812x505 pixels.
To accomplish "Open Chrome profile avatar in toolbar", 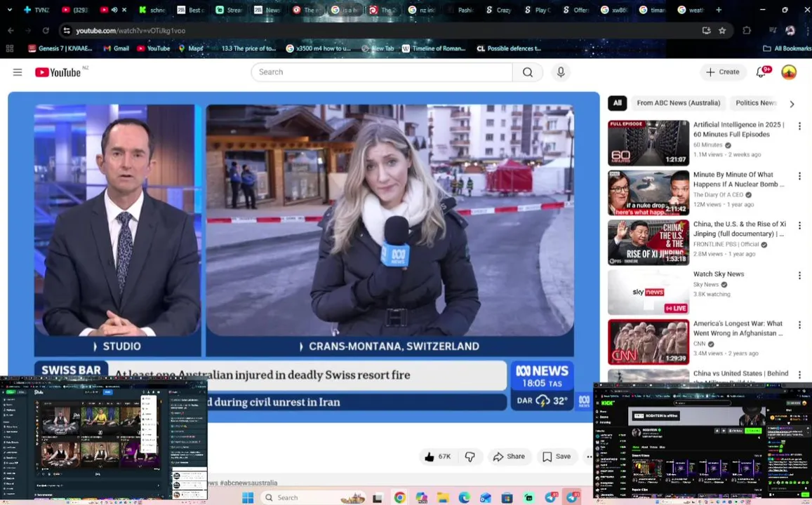I will pos(790,31).
